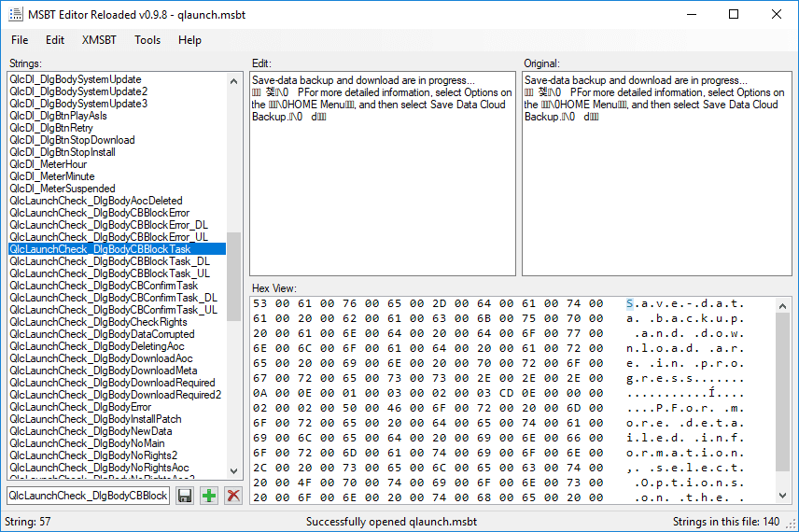Open the File menu
Viewport: 799px width, 532px height.
click(x=20, y=40)
